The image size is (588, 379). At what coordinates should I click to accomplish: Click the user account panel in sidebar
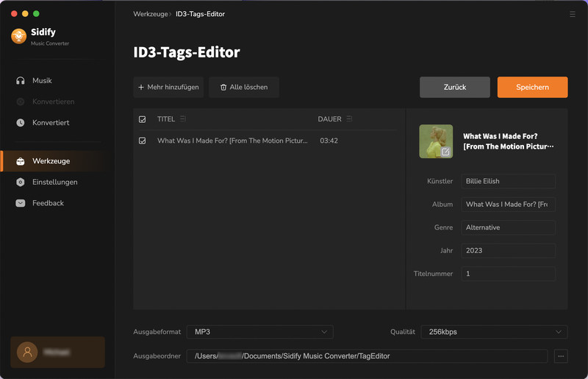[x=58, y=353]
